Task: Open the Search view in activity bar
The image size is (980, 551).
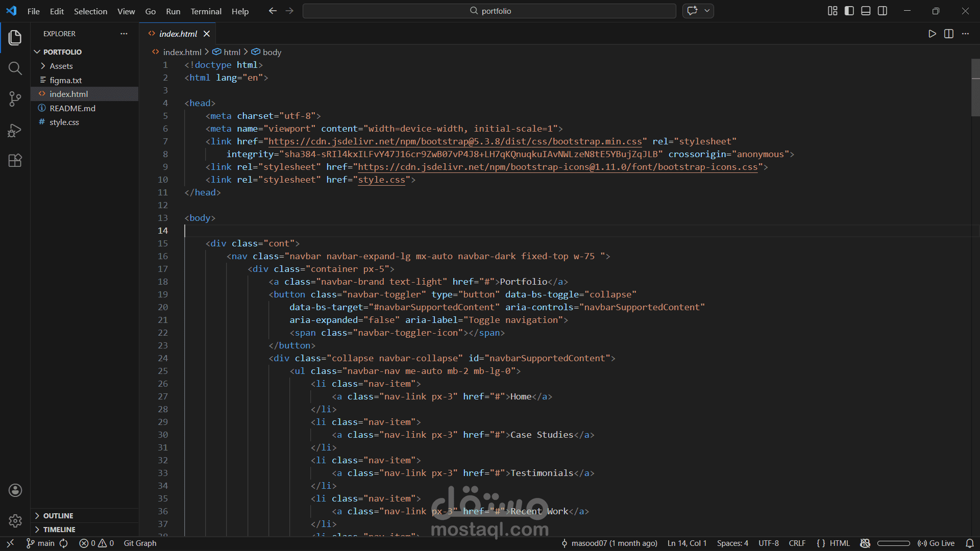Action: tap(15, 68)
